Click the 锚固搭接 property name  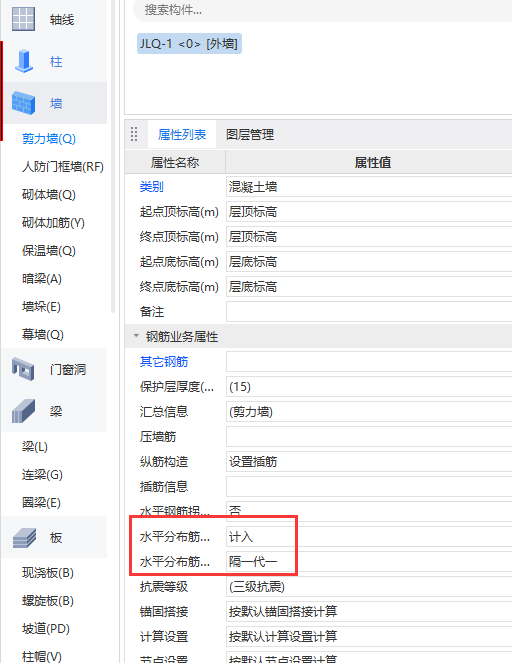[x=164, y=611]
